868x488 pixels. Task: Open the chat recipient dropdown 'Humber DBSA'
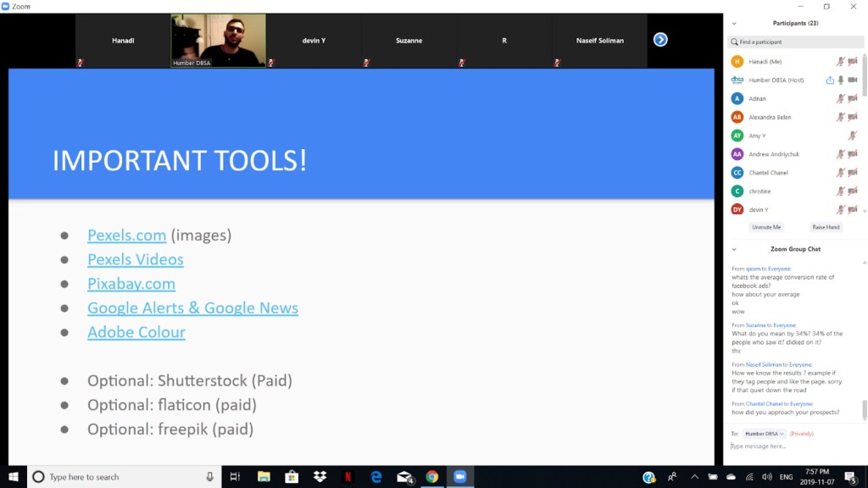click(765, 434)
